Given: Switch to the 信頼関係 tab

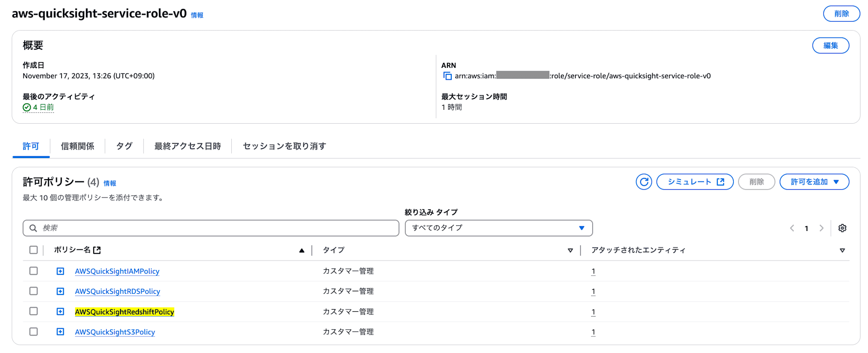Looking at the screenshot, I should point(77,146).
